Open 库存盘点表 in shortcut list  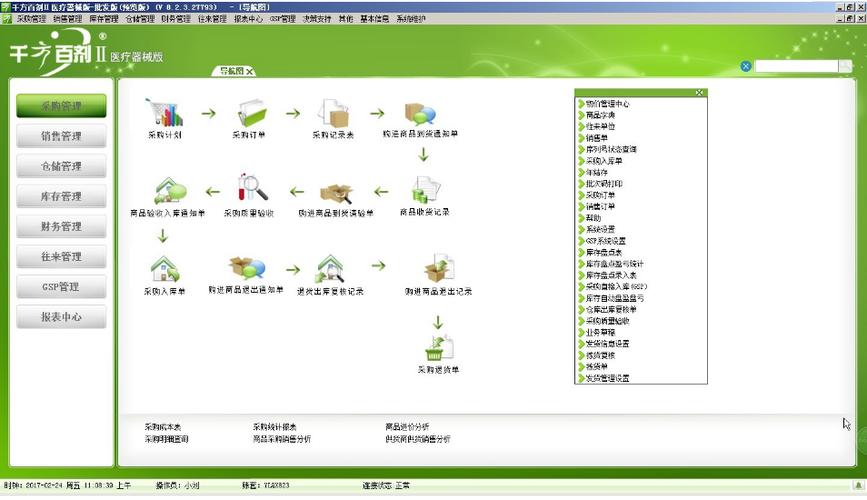604,252
